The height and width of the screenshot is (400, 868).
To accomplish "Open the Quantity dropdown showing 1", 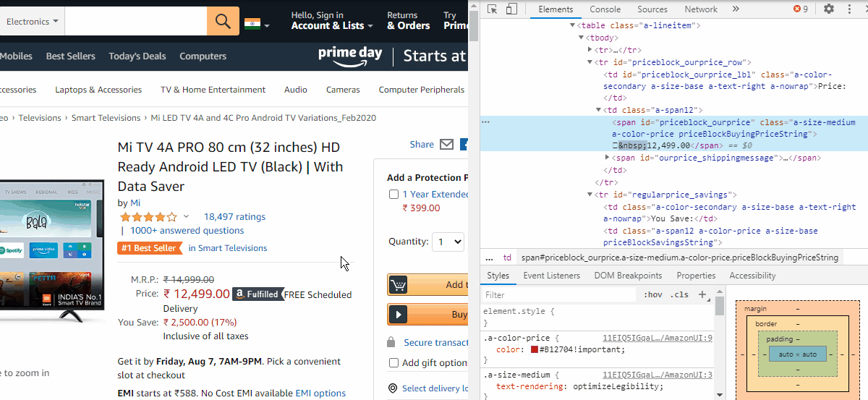I will (448, 242).
